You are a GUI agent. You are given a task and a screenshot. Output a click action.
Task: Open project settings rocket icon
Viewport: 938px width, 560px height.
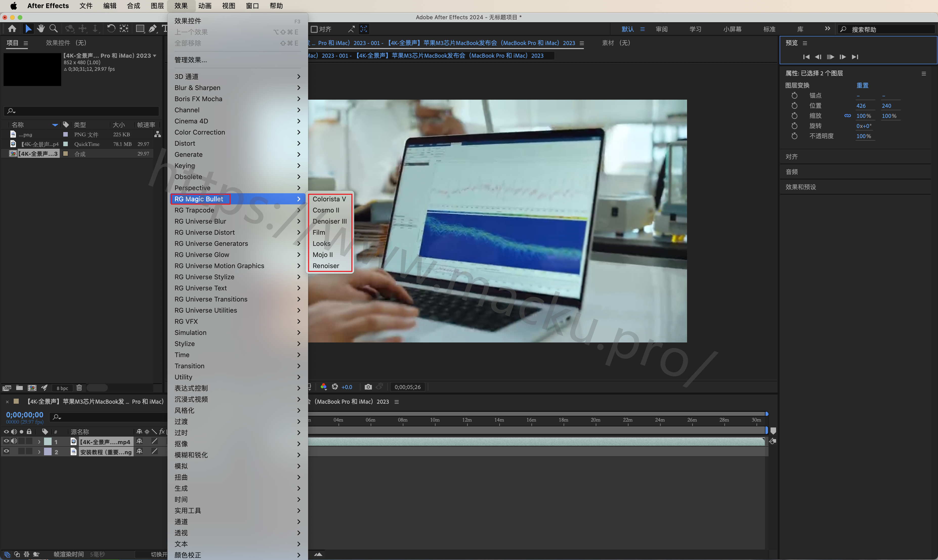click(x=45, y=388)
